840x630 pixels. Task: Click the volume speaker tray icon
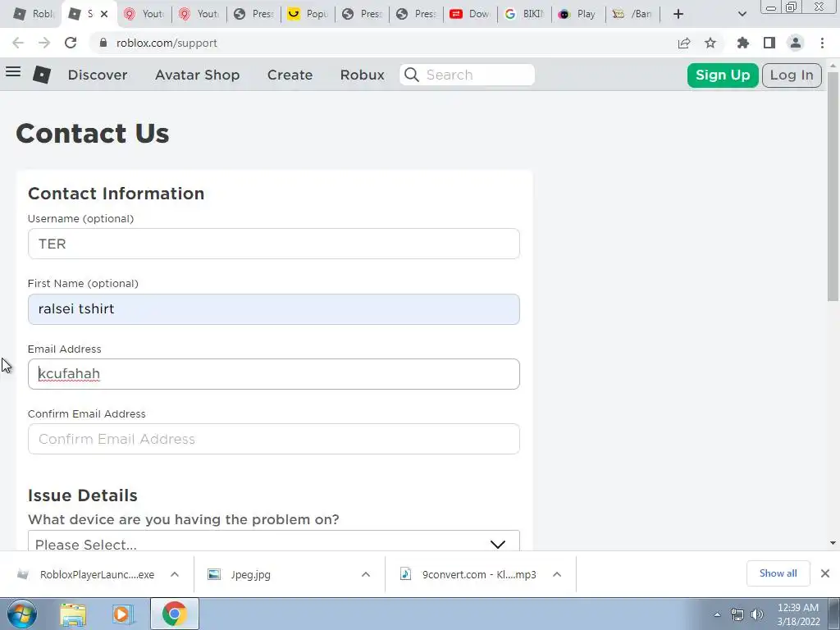pyautogui.click(x=757, y=614)
